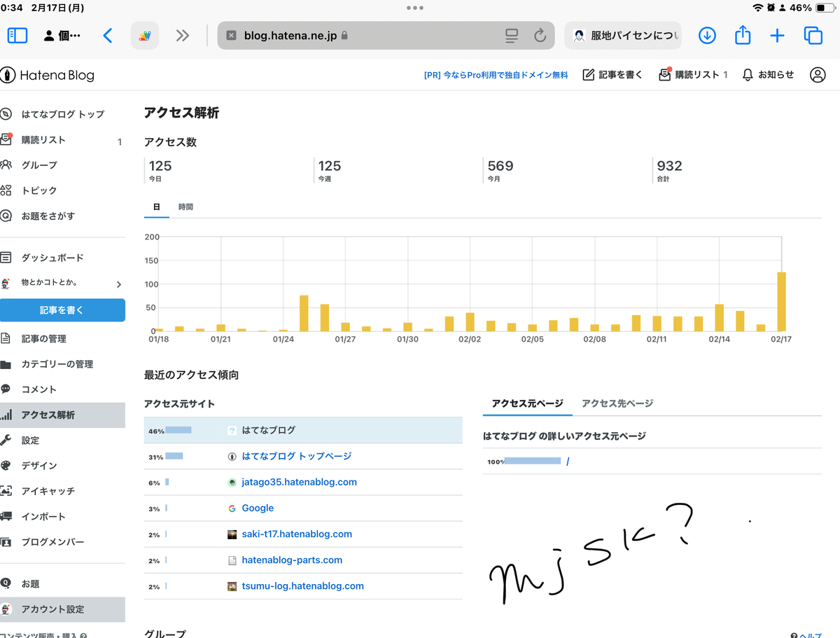Open tsumu-log.hatenablog.com referrer link
This screenshot has height=638, width=840.
302,585
